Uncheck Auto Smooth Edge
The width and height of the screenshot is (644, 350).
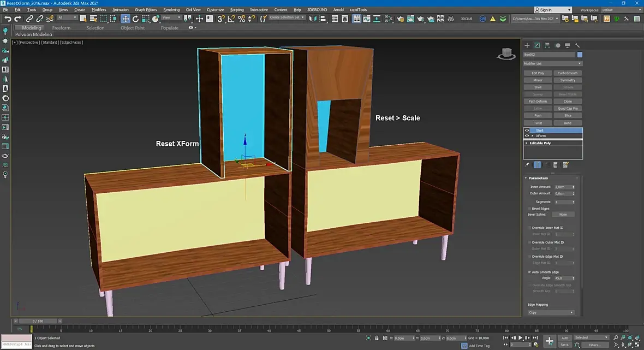[x=530, y=272]
